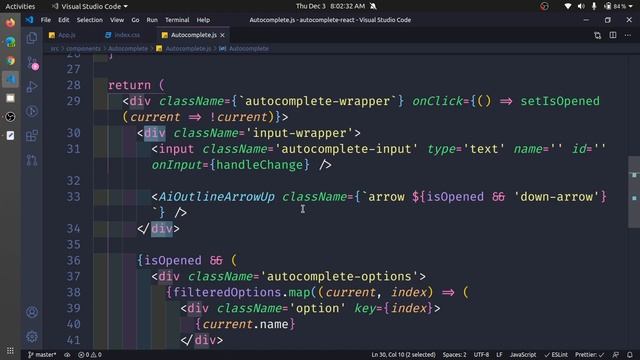
Task: Click the editor vertical scrollbar
Action: coord(633,192)
